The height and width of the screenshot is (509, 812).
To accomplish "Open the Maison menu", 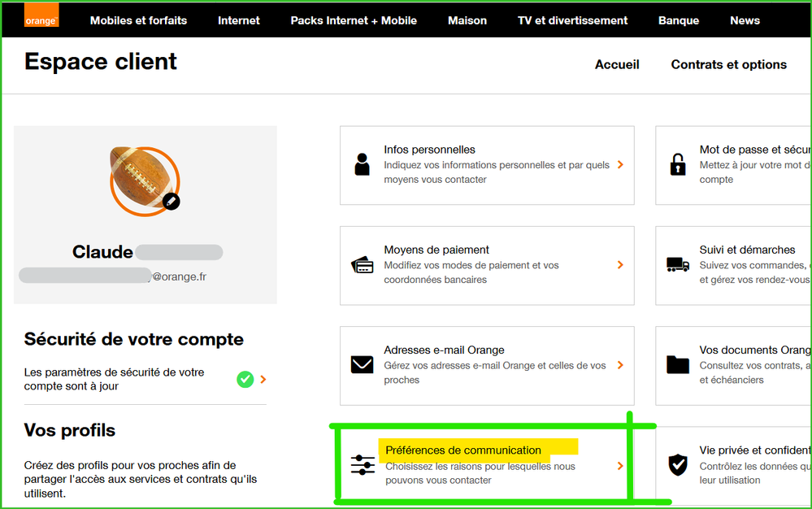I will click(x=467, y=20).
